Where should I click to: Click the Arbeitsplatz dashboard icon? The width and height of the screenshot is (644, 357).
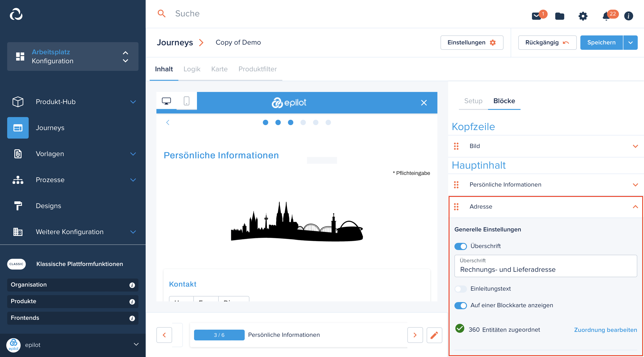click(20, 57)
